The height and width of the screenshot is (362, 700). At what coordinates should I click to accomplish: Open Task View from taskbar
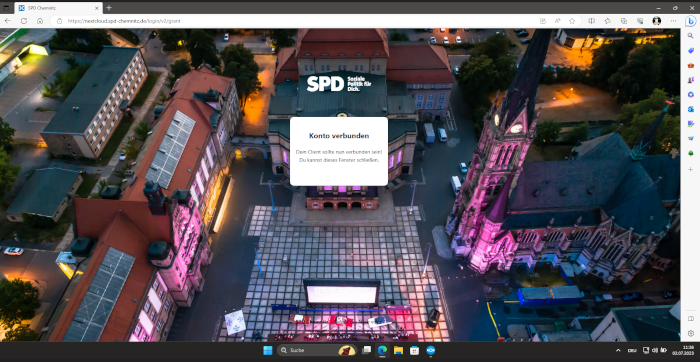click(367, 350)
